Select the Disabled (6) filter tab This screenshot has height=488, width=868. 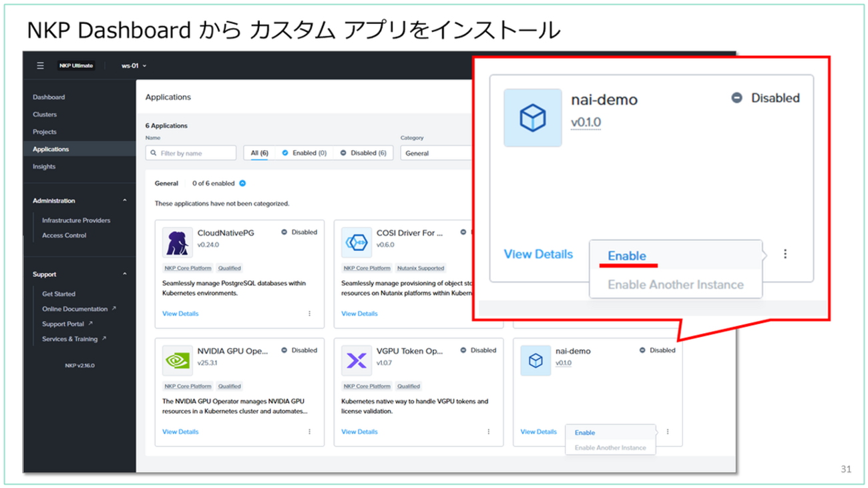363,154
